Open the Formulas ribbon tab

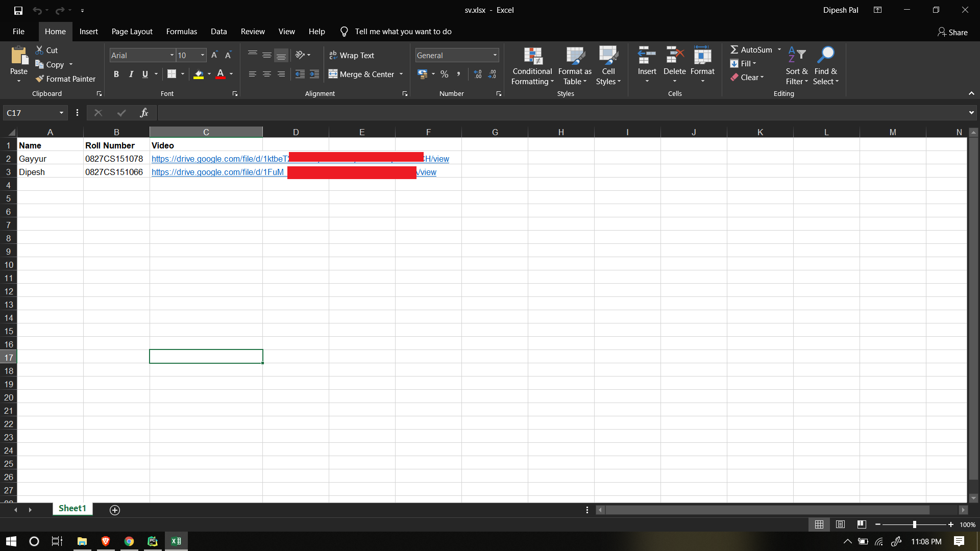[x=181, y=32]
